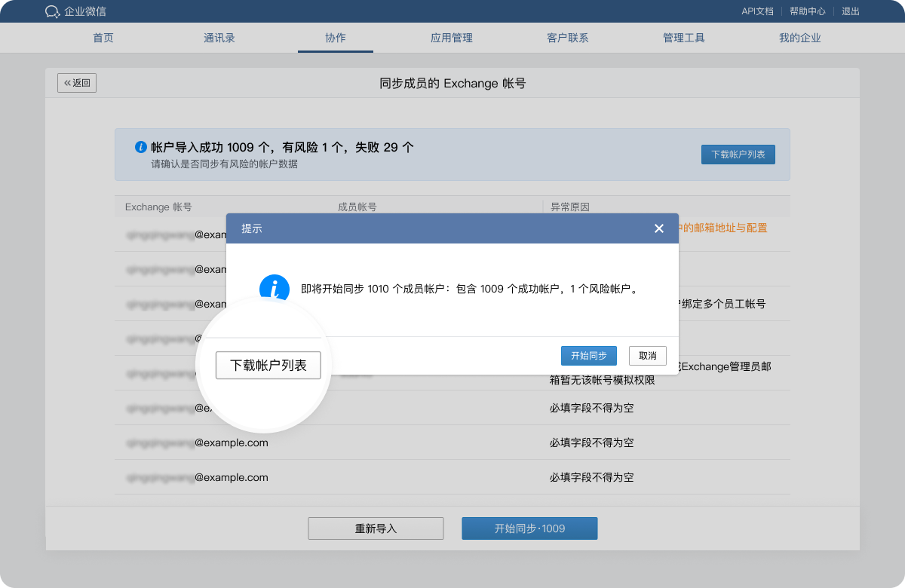Open the 帮助中心 link

click(x=808, y=11)
